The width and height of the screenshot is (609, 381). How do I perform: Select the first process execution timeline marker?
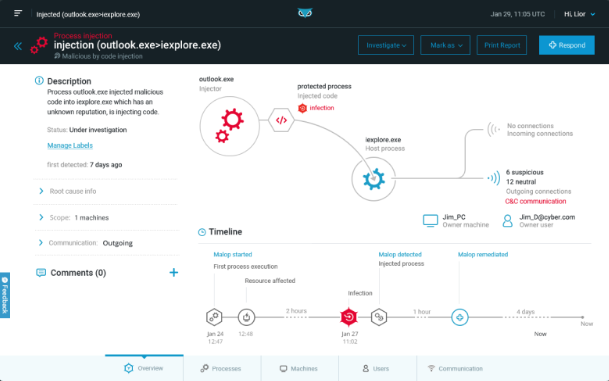214,317
